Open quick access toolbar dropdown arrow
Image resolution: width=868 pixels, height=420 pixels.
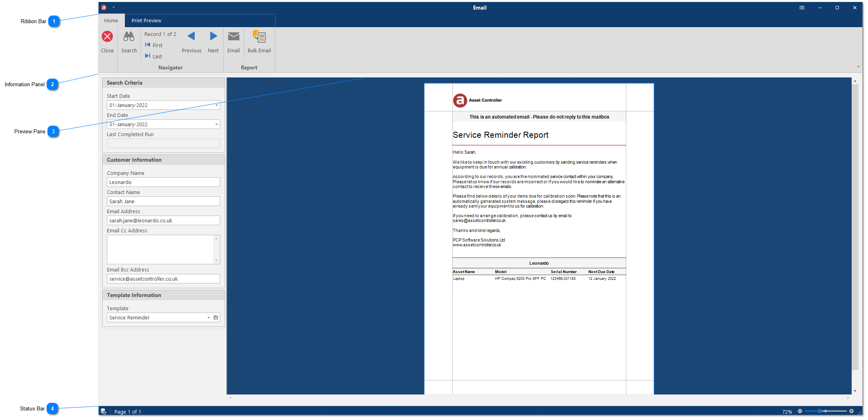point(114,8)
